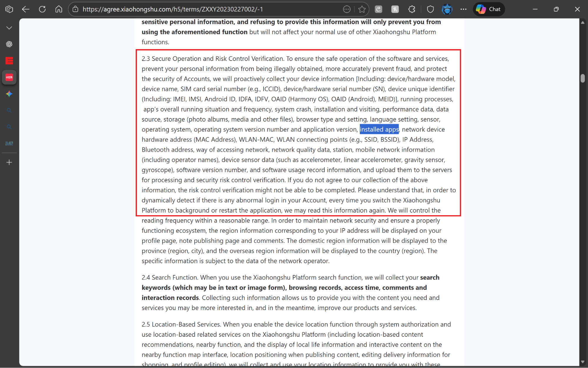View site information via the lock icon
Image resolution: width=588 pixels, height=368 pixels.
coord(75,9)
